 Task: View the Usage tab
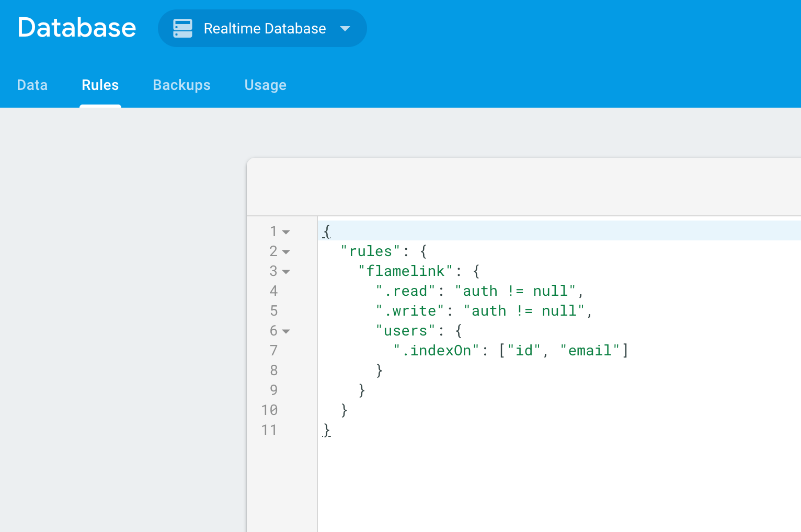pyautogui.click(x=265, y=85)
